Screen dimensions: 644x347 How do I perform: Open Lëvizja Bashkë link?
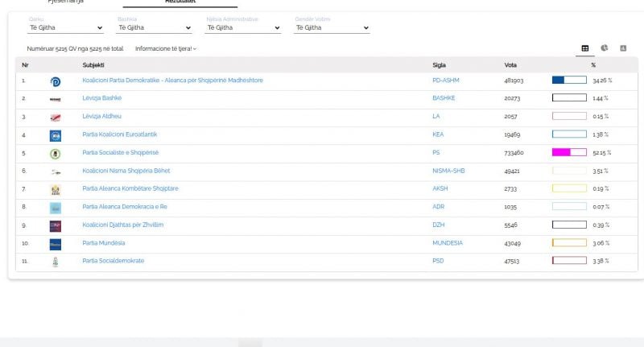click(x=102, y=97)
